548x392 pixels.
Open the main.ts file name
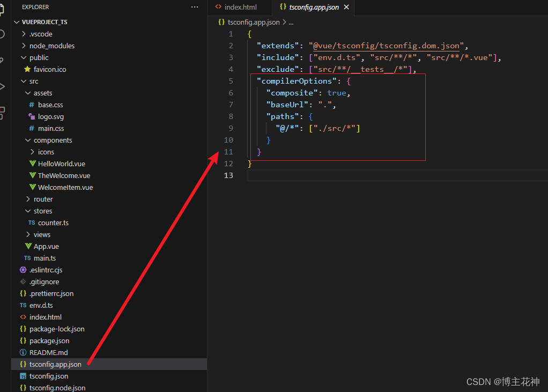pos(45,258)
